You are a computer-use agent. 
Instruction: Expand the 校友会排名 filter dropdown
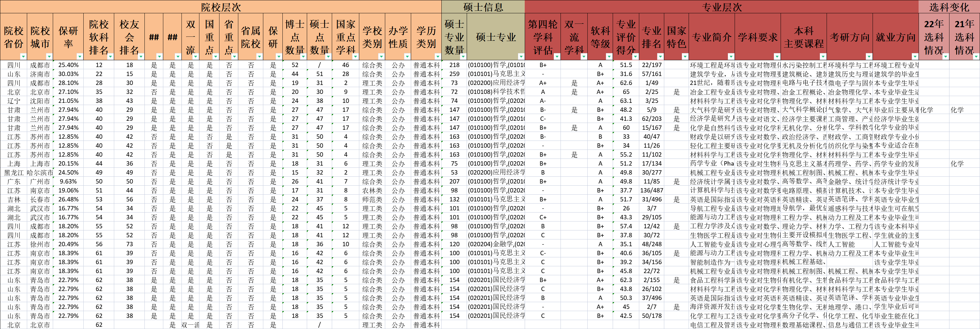(141, 56)
